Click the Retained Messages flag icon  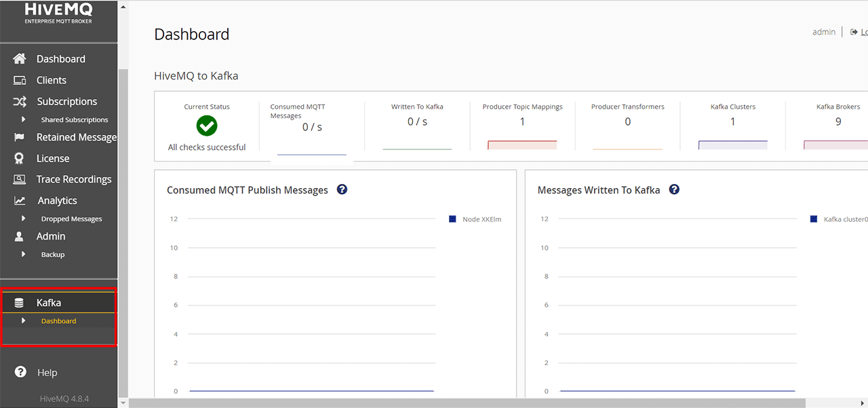tap(20, 137)
